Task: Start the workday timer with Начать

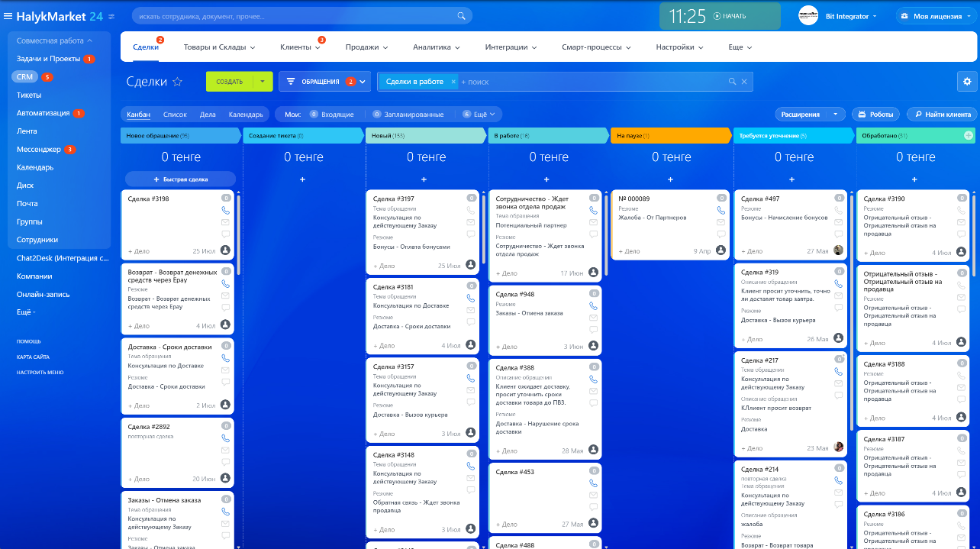Action: [730, 16]
